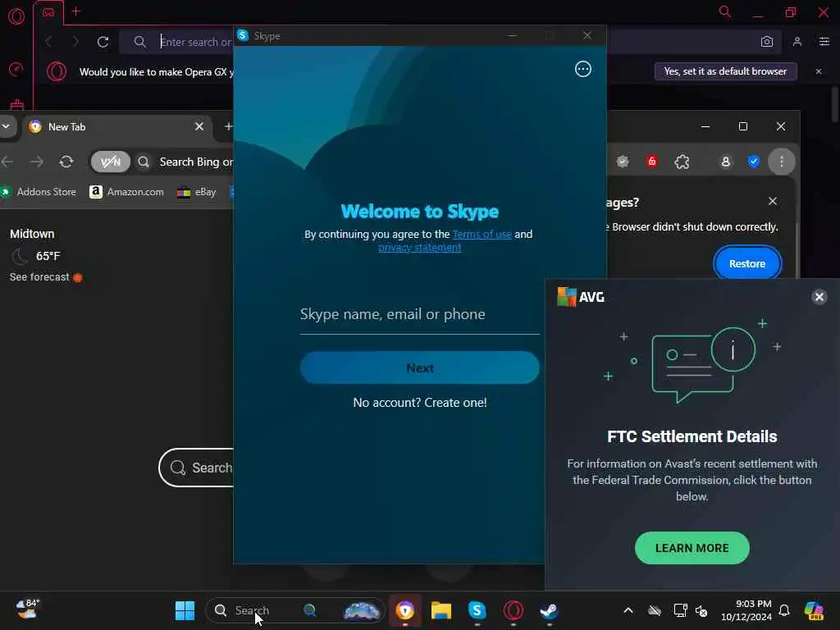Open the extensions puzzle icon in AVG browser
The image size is (840, 630).
tap(682, 162)
